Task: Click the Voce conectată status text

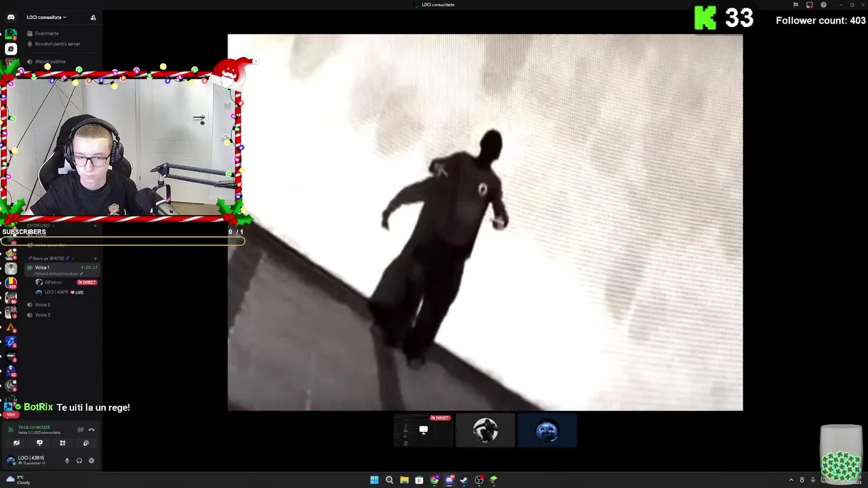Action: tap(34, 427)
